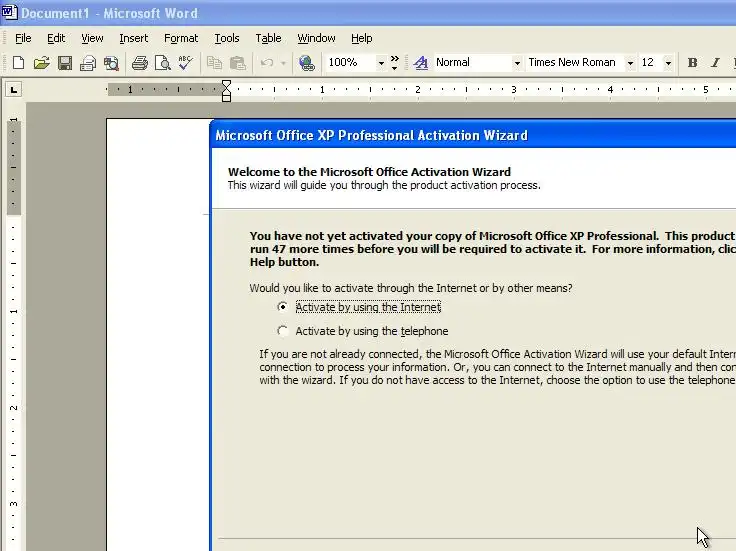Open the Normal style dropdown
Viewport: 736px width, 551px height.
click(x=517, y=62)
